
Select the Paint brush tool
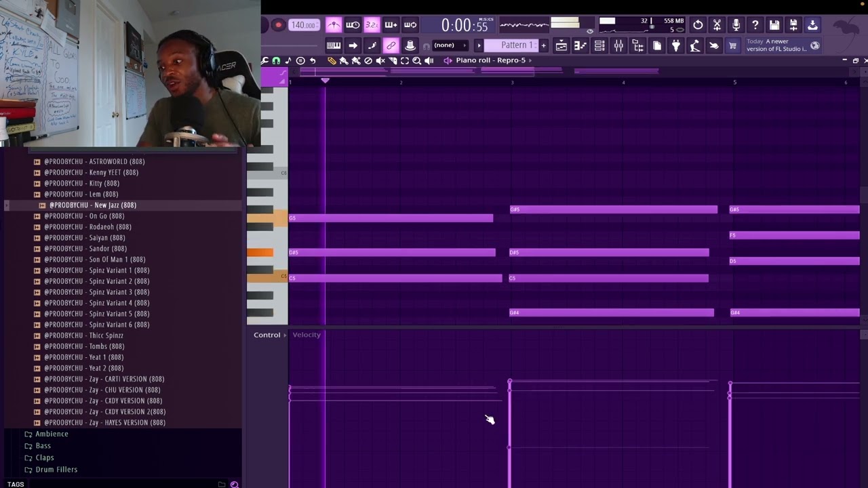pos(344,60)
